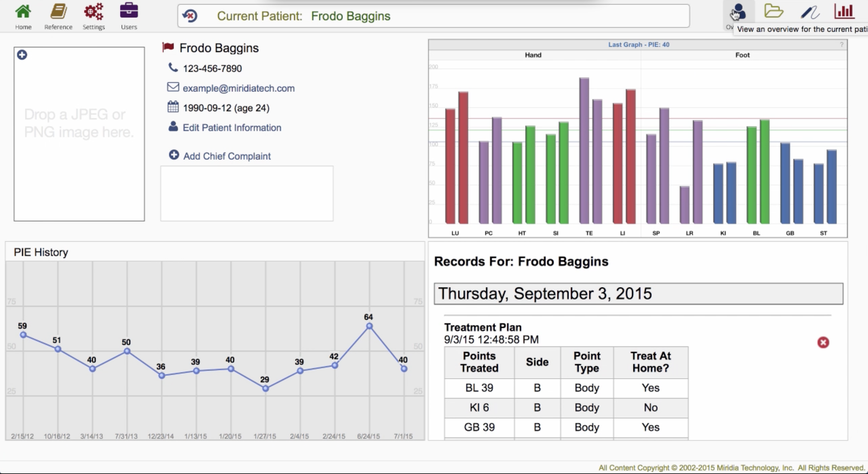Open Settings gears icon
The width and height of the screenshot is (868, 474).
coord(94,11)
